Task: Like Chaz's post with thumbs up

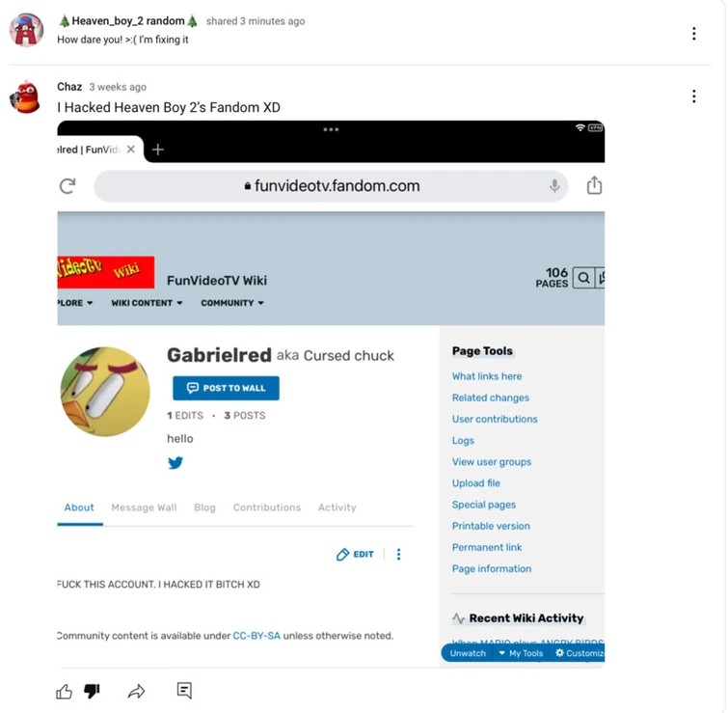Action: pos(64,692)
